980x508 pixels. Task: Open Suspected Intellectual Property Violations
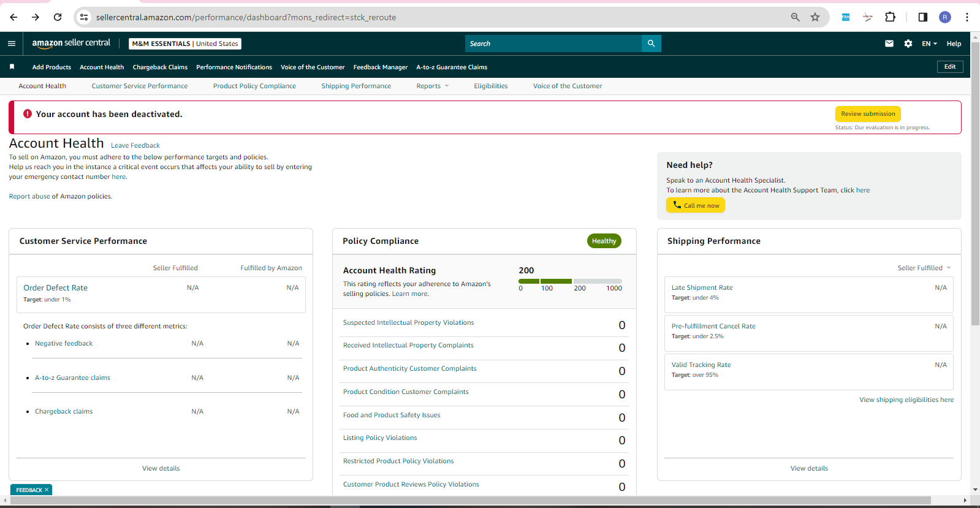point(408,322)
